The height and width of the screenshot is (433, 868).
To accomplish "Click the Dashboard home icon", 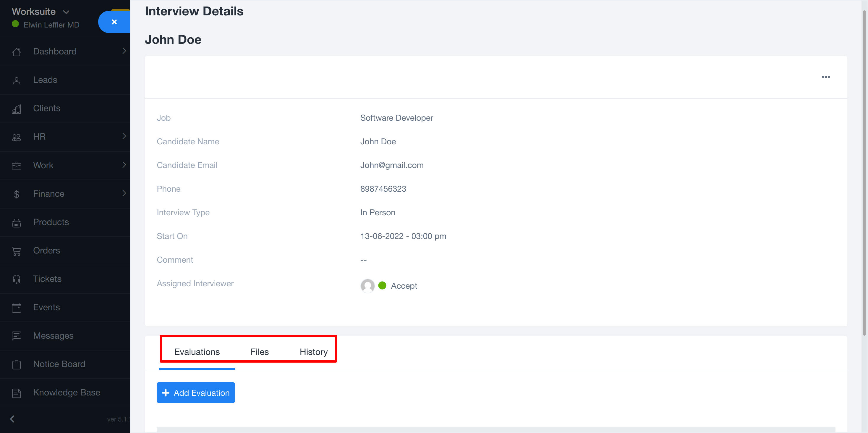I will [16, 52].
